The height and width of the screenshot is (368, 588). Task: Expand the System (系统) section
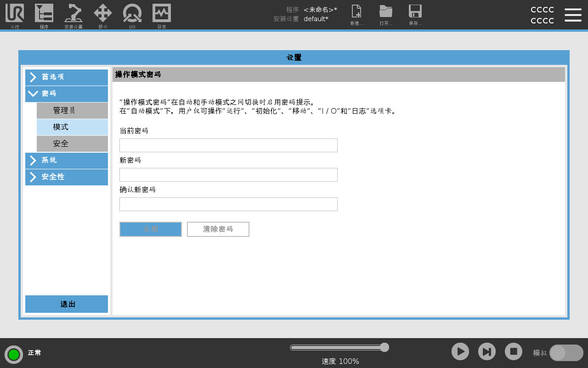[x=67, y=161]
